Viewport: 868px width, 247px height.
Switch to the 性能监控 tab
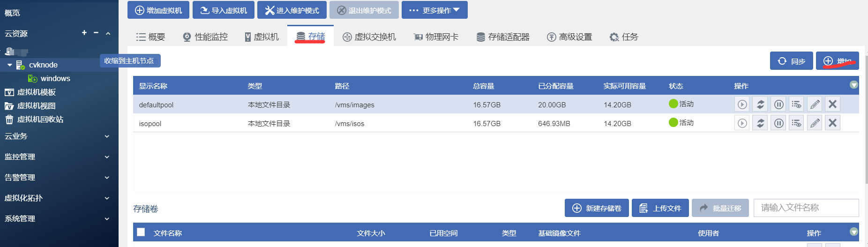(205, 37)
